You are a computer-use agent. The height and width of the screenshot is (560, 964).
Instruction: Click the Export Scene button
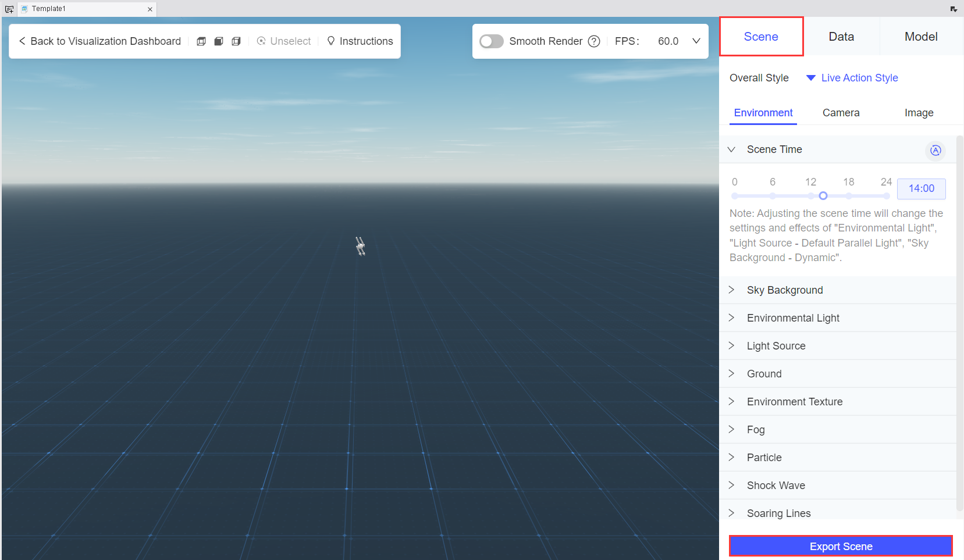tap(841, 546)
